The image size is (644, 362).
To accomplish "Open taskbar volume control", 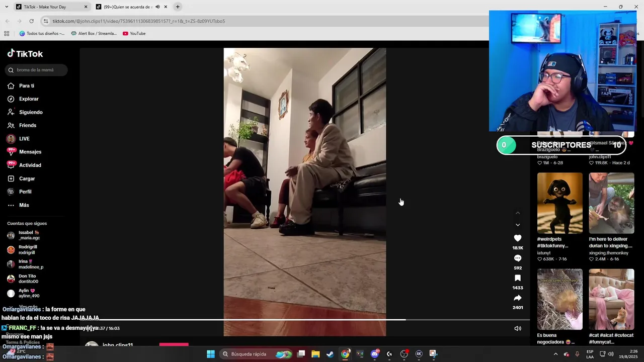I will (611, 354).
